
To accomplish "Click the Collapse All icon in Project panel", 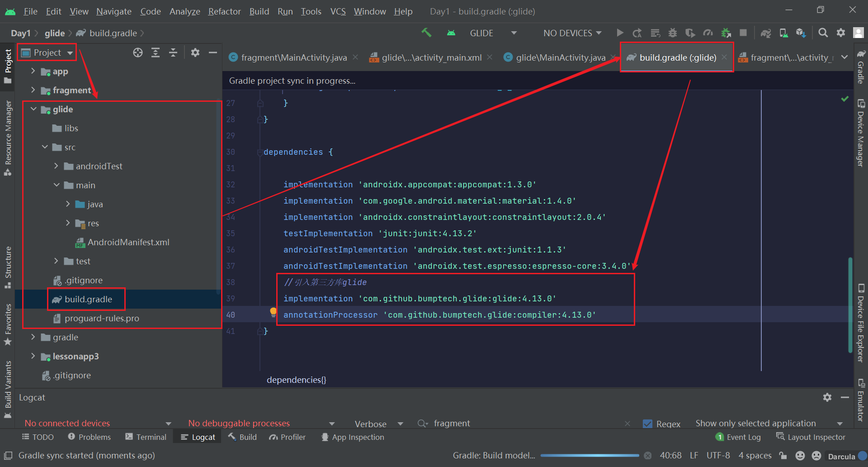I will [x=173, y=52].
